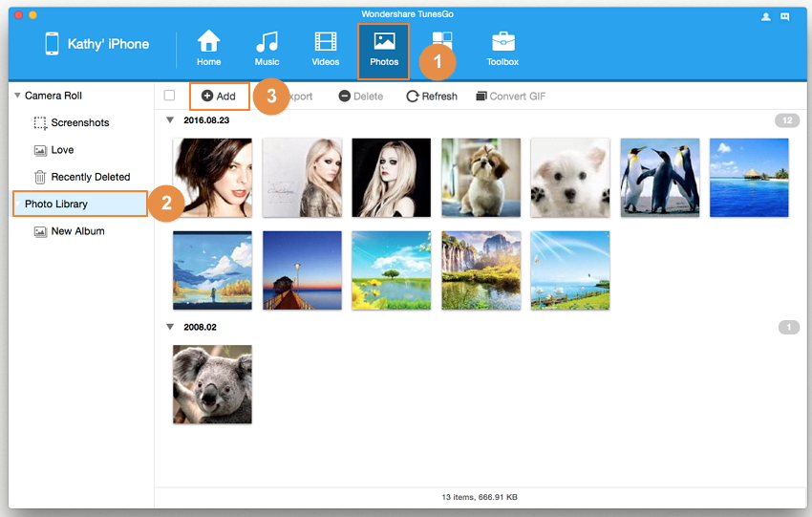Viewport: 812px width, 517px height.
Task: Switch to the Photos tab
Action: [384, 50]
